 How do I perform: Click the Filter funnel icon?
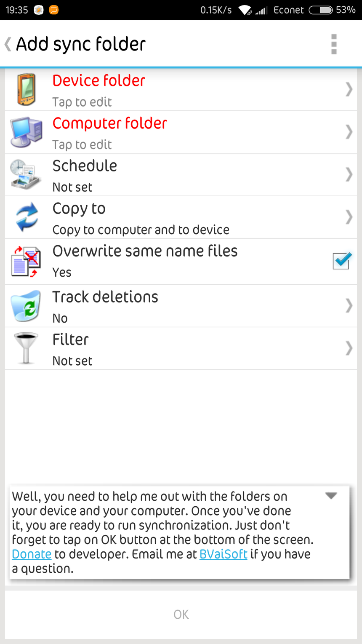(x=26, y=348)
